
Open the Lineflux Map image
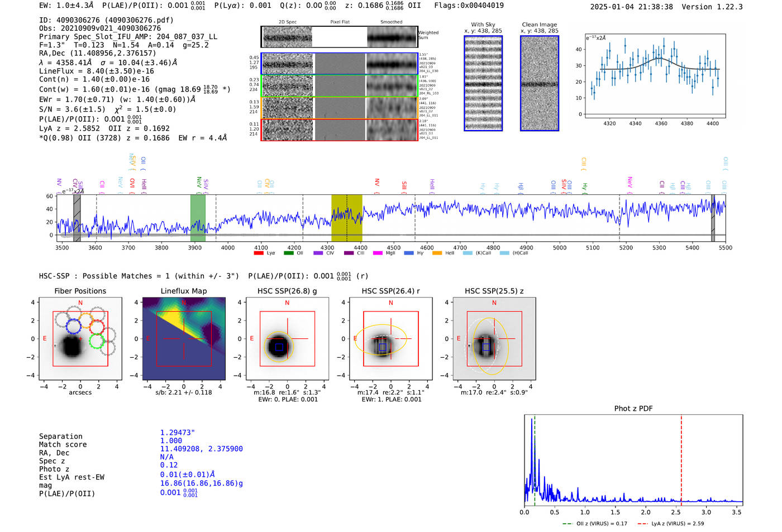(184, 339)
